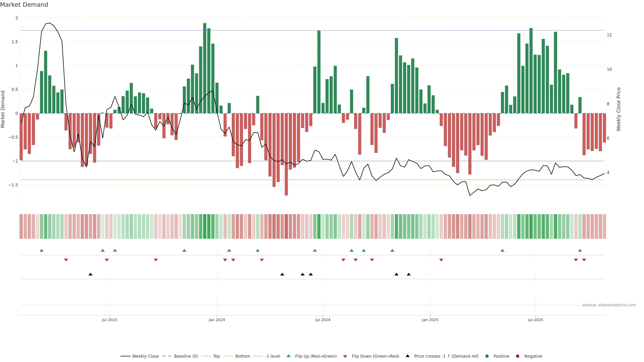Click the green flip-up marker between Jan and Jul 2025
Viewport: 644px width, 362px height.
[x=502, y=250]
